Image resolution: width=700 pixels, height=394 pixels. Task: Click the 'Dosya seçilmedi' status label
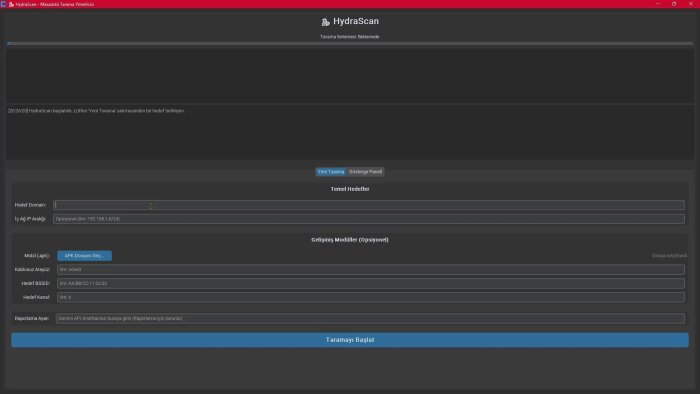tap(669, 256)
